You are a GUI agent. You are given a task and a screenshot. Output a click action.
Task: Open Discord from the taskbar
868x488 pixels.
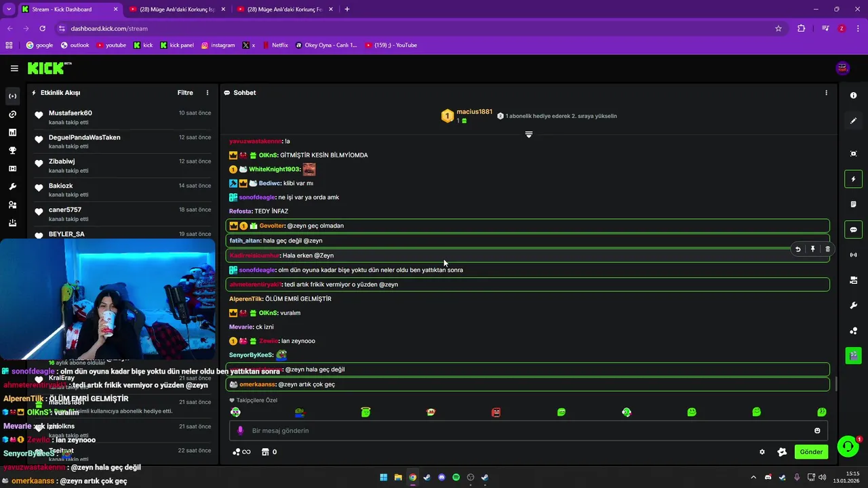(x=441, y=477)
